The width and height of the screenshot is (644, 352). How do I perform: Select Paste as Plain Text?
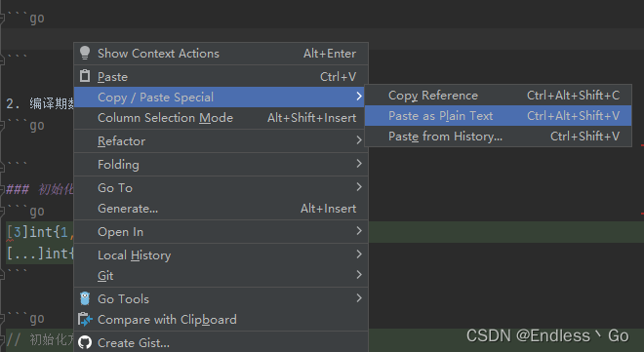[x=498, y=116]
